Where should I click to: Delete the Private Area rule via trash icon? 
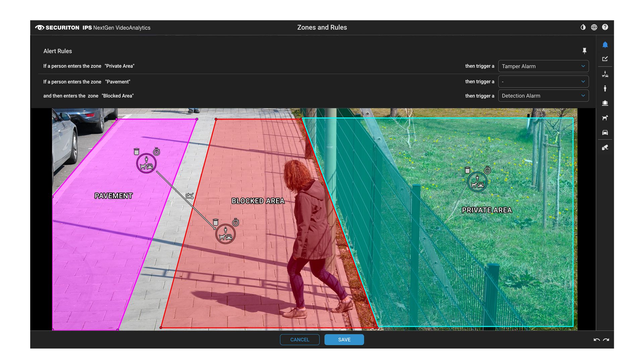point(468,170)
